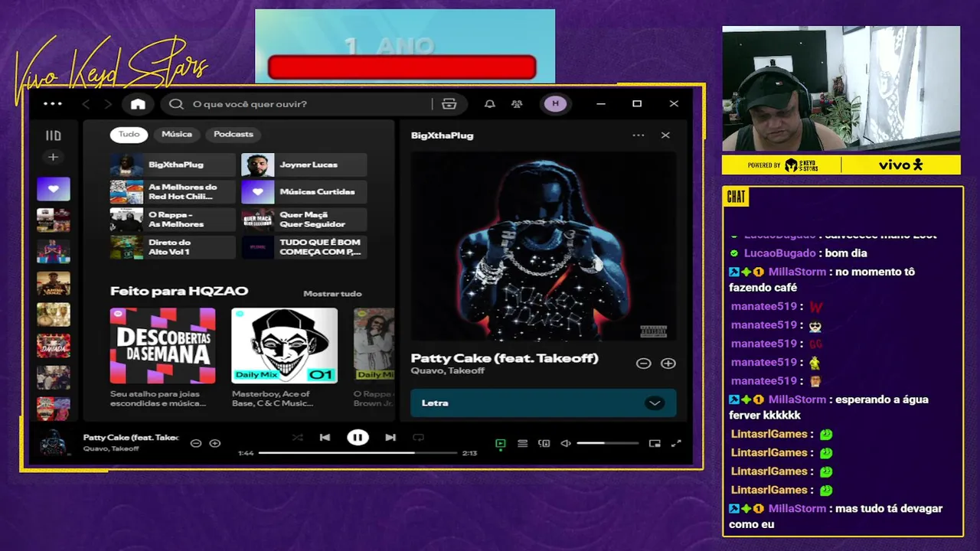Open the notifications bell

point(490,104)
